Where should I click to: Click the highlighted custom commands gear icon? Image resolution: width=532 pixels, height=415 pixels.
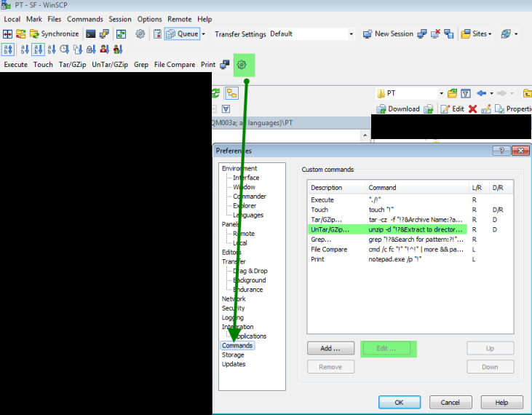242,65
